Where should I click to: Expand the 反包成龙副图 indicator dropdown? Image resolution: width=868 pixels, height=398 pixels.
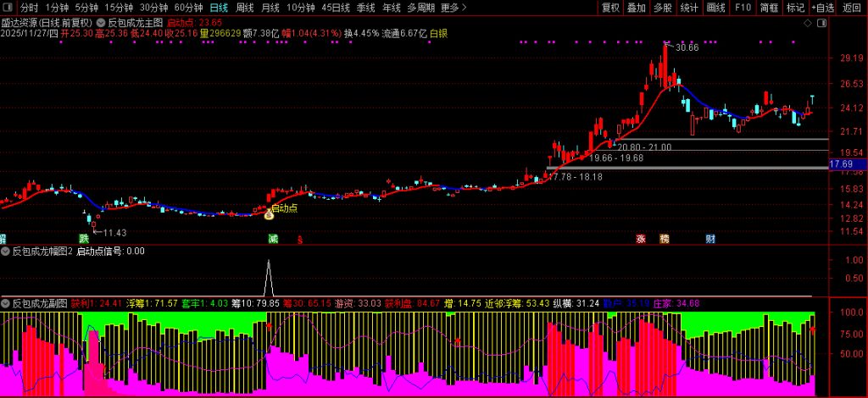[x=5, y=302]
